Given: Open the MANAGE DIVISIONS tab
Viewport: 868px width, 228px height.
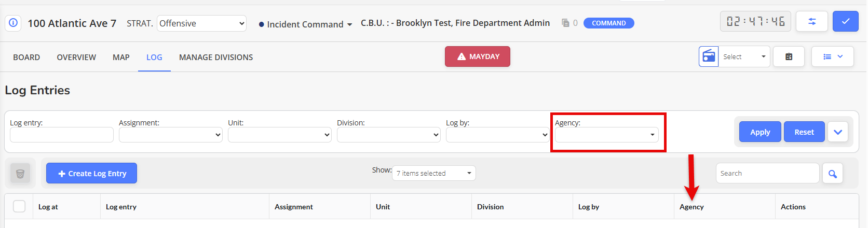Looking at the screenshot, I should 216,57.
